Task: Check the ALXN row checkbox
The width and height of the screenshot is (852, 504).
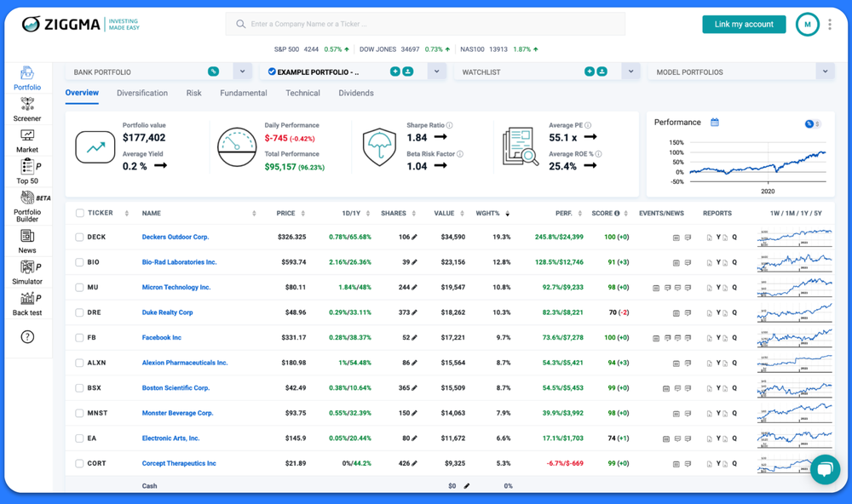Action: (x=79, y=363)
